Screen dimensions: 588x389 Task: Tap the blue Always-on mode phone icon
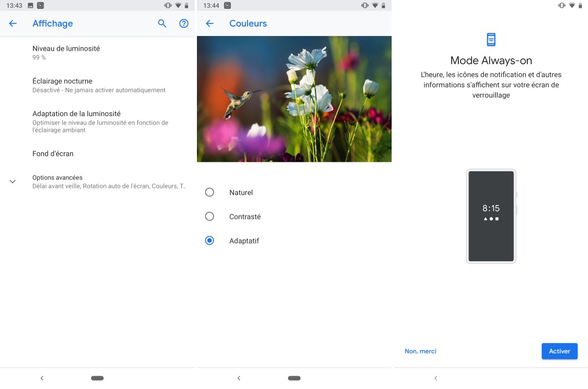(x=491, y=39)
